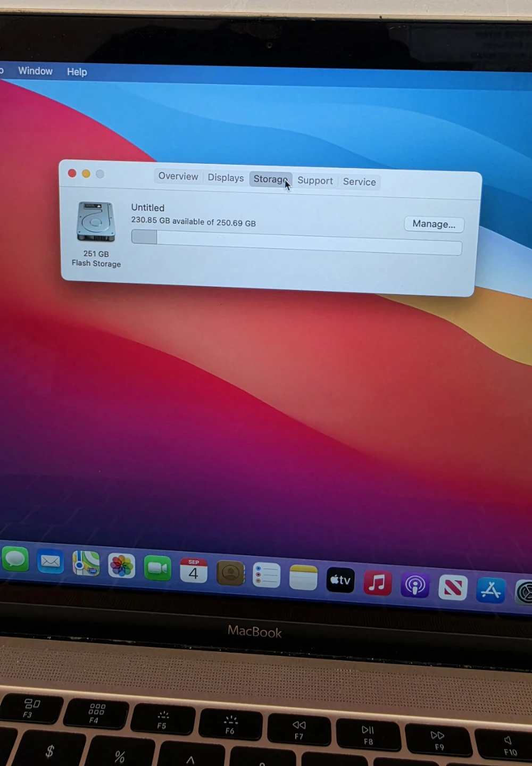Click the Flash Storage drive icon

(96, 222)
